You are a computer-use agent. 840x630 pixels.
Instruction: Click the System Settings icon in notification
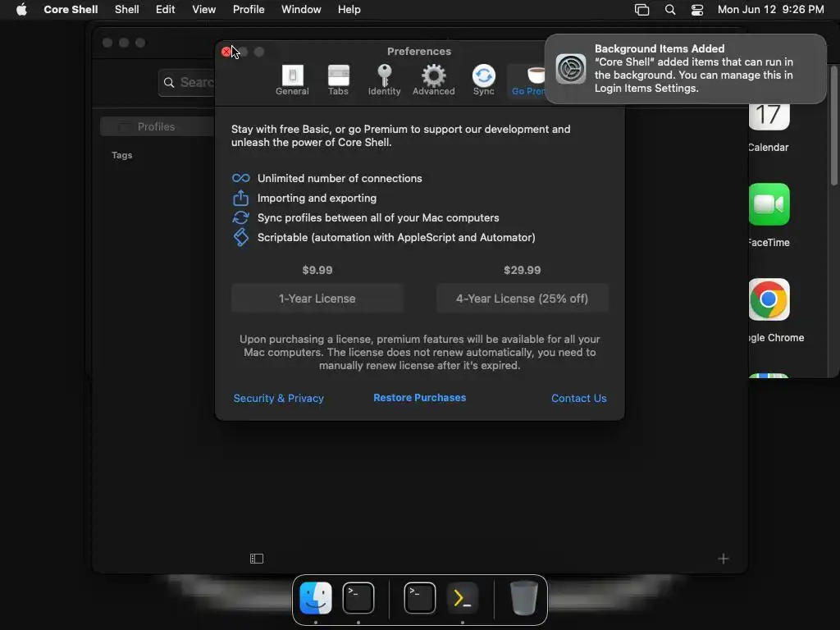point(571,69)
